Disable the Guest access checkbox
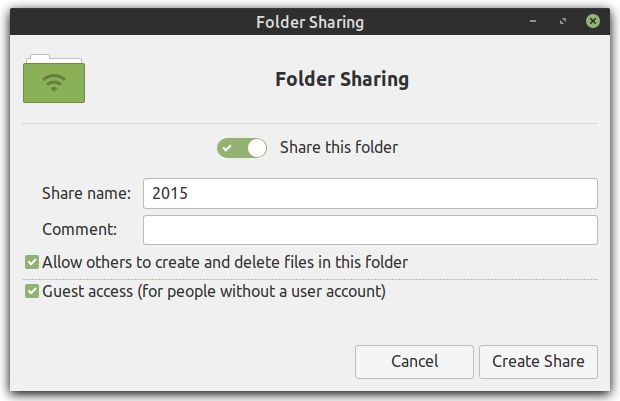The width and height of the screenshot is (620, 401). coord(32,291)
